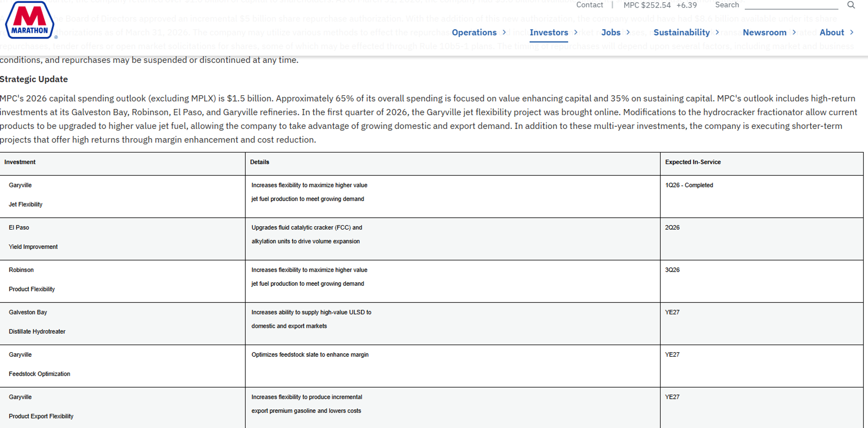Click the stock change value +6.39
The width and height of the screenshot is (868, 428).
click(x=687, y=5)
